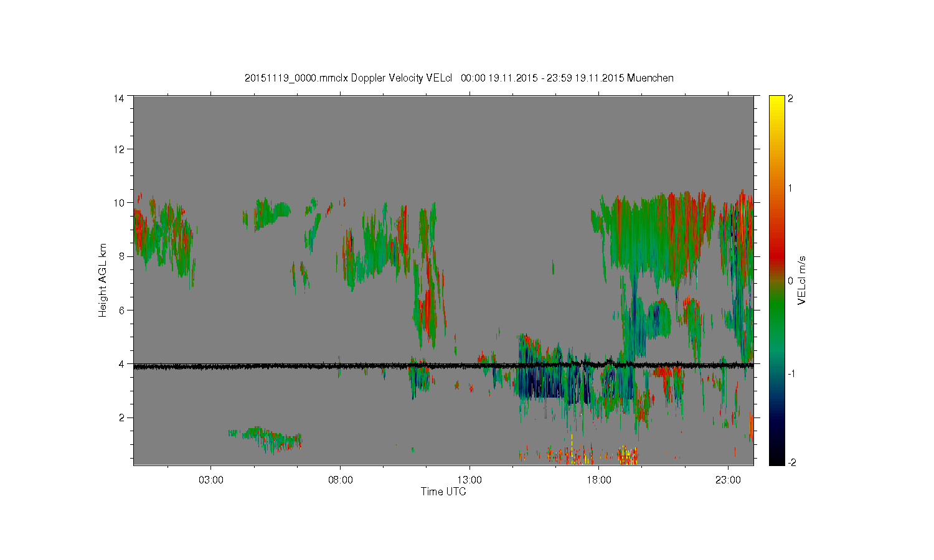934x560 pixels.
Task: Click the Height AGL km axis title
Action: [103, 280]
